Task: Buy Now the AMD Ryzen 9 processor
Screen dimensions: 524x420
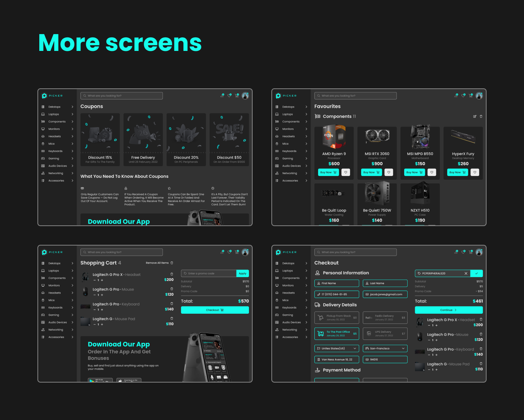Action: pos(328,172)
